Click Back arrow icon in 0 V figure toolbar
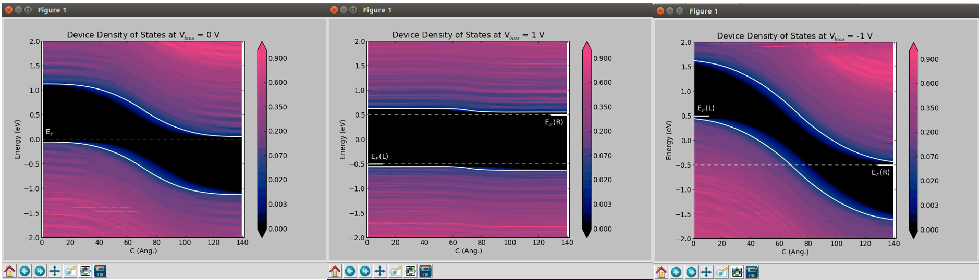Image resolution: width=980 pixels, height=280 pixels. point(25,271)
